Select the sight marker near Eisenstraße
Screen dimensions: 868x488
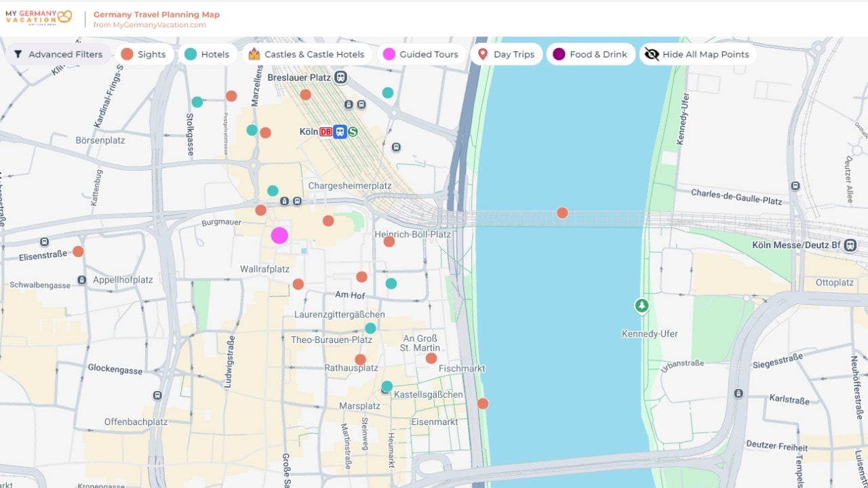78,251
